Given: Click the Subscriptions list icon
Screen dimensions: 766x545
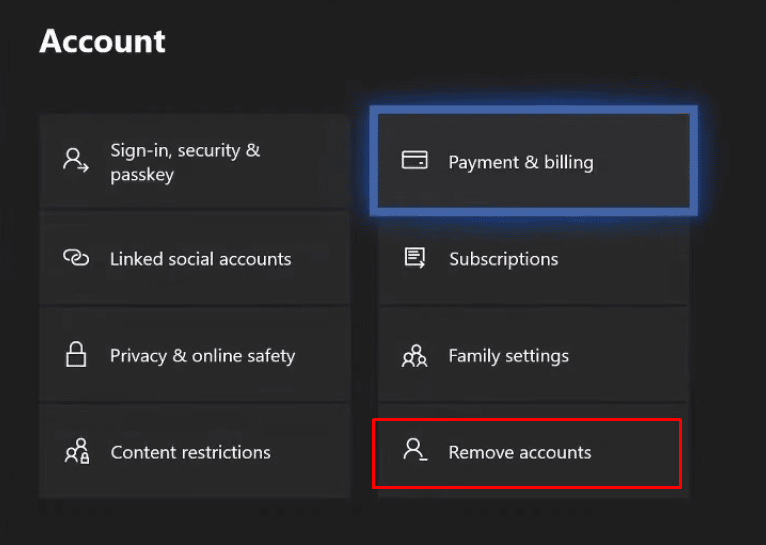Looking at the screenshot, I should [x=414, y=258].
